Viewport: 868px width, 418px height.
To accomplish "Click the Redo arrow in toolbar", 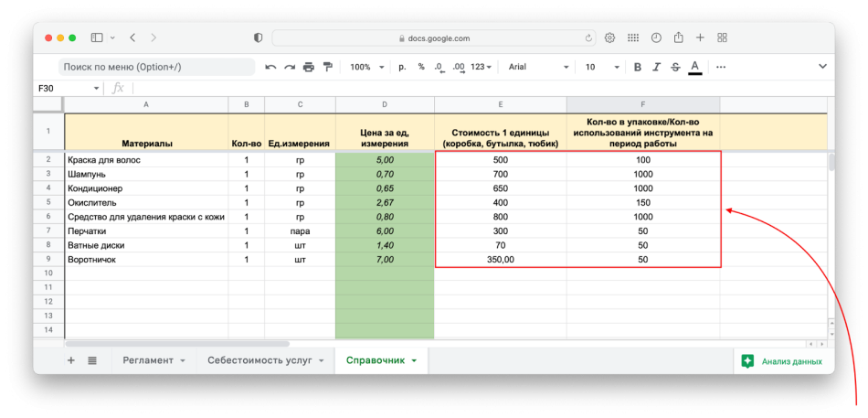I will (x=290, y=67).
